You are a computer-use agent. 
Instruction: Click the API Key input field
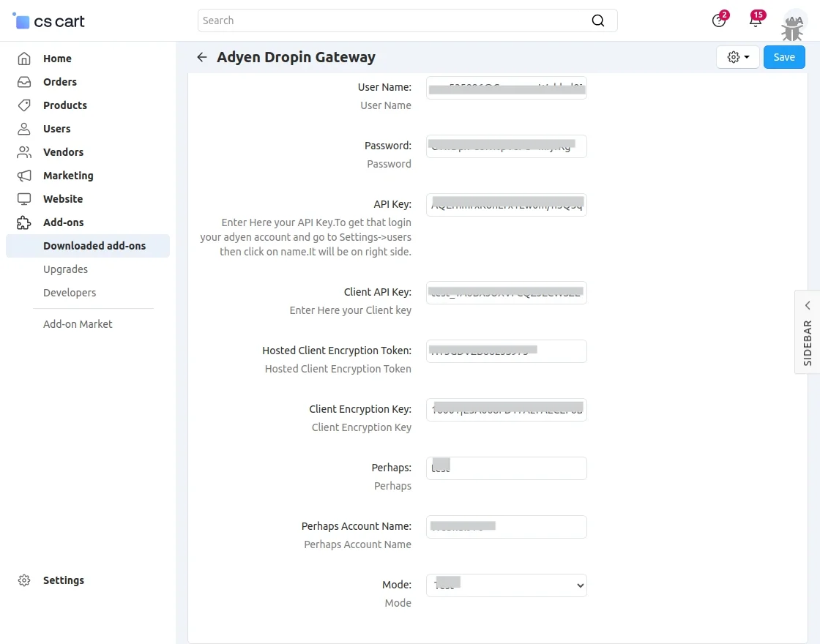[x=506, y=205]
